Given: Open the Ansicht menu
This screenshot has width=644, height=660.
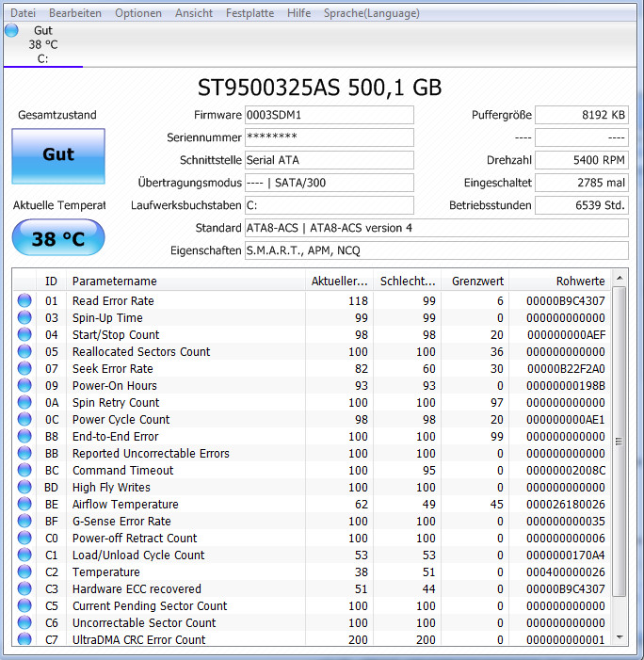Looking at the screenshot, I should coord(194,13).
